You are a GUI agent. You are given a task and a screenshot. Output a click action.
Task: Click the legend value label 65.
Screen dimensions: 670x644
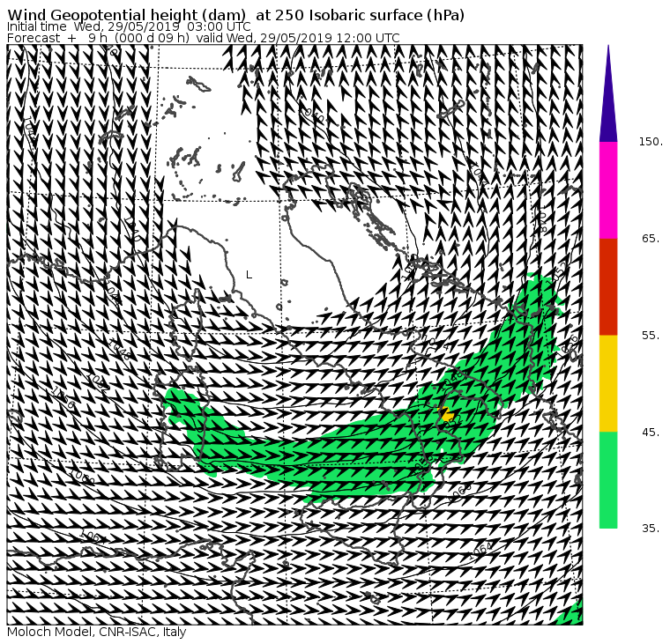(652, 238)
